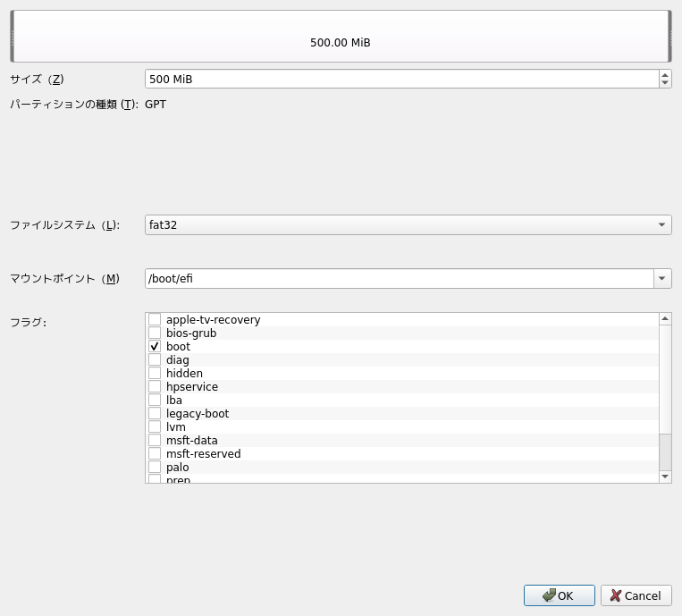
Task: Enable the hidden flag checkbox
Action: point(155,374)
